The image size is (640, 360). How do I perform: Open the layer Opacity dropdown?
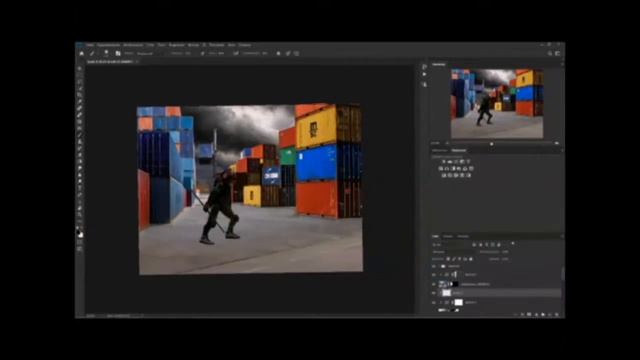point(505,252)
